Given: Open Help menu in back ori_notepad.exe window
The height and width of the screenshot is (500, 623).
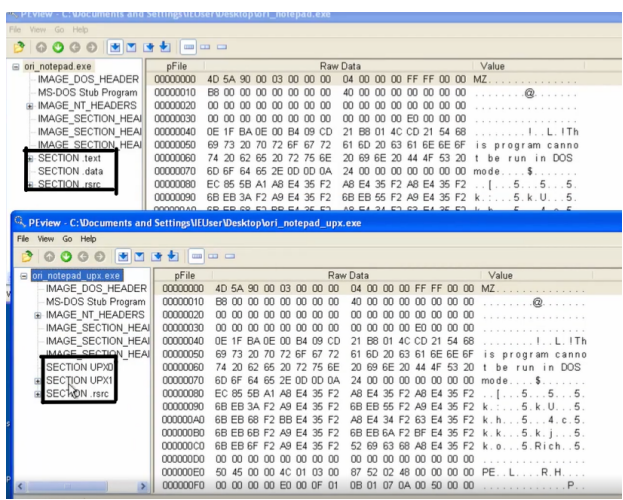Looking at the screenshot, I should pos(80,30).
